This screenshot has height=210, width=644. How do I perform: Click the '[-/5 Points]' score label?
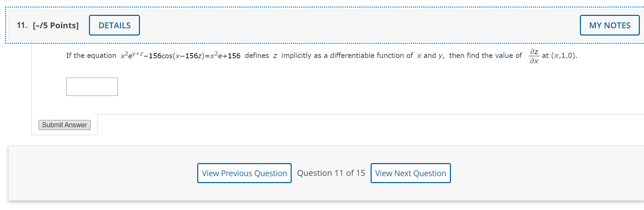point(56,26)
